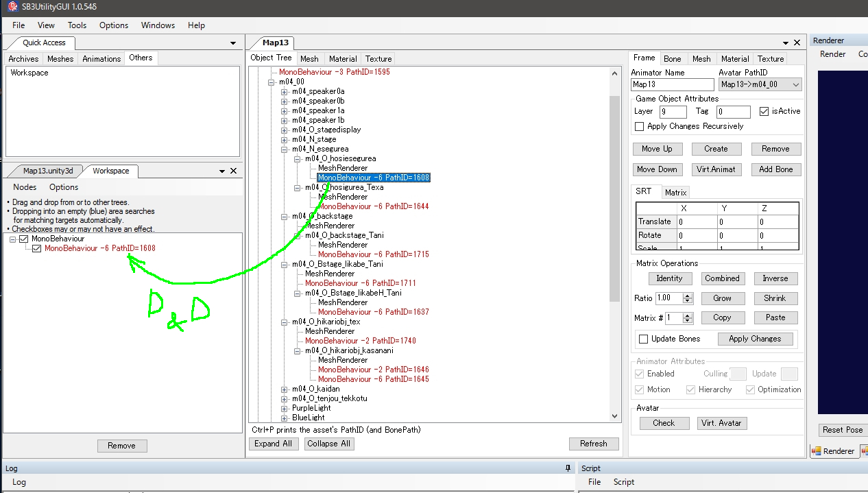868x493 pixels.
Task: Click the SB3UtilityGUI application icon in title bar
Action: tap(12, 6)
